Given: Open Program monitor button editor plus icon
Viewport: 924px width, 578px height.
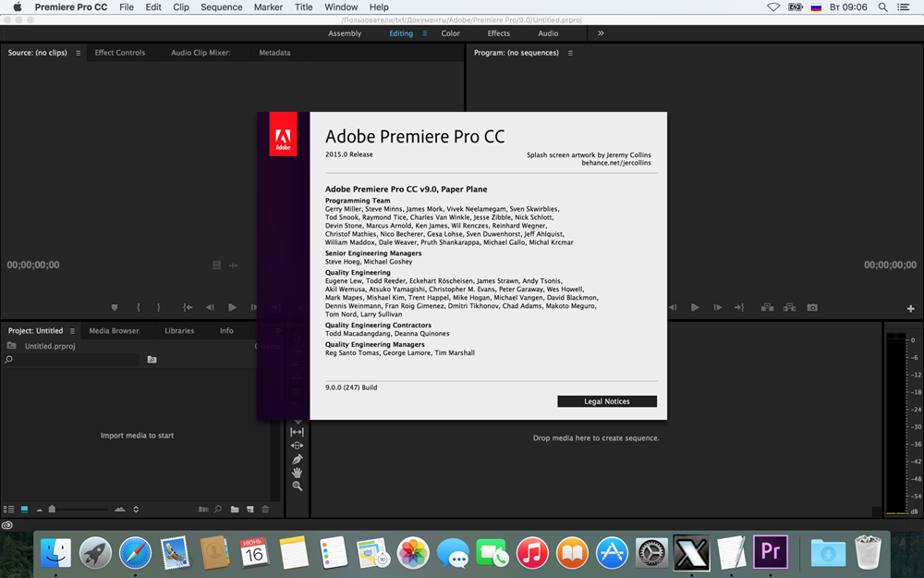Looking at the screenshot, I should pos(910,309).
